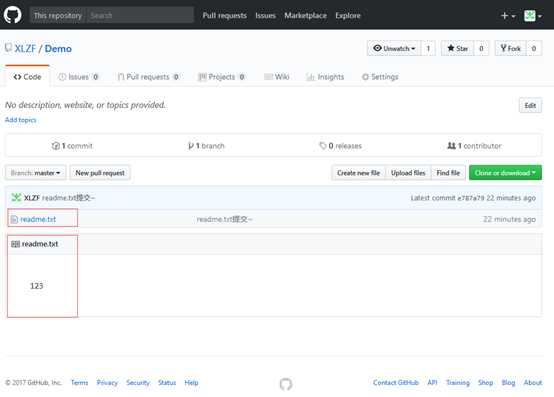This screenshot has width=554, height=397.
Task: Open the readme.txt file link
Action: pyautogui.click(x=38, y=219)
